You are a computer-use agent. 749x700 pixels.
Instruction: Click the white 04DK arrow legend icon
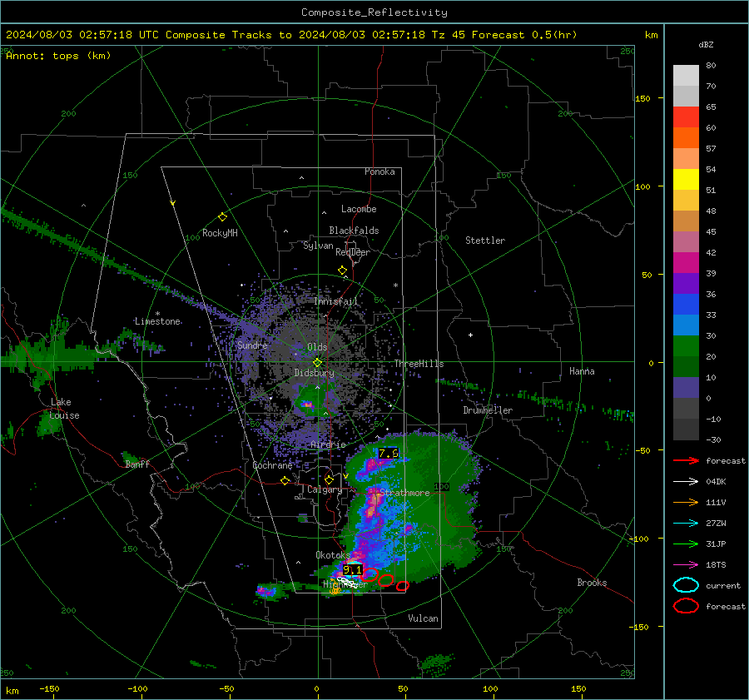pyautogui.click(x=686, y=482)
